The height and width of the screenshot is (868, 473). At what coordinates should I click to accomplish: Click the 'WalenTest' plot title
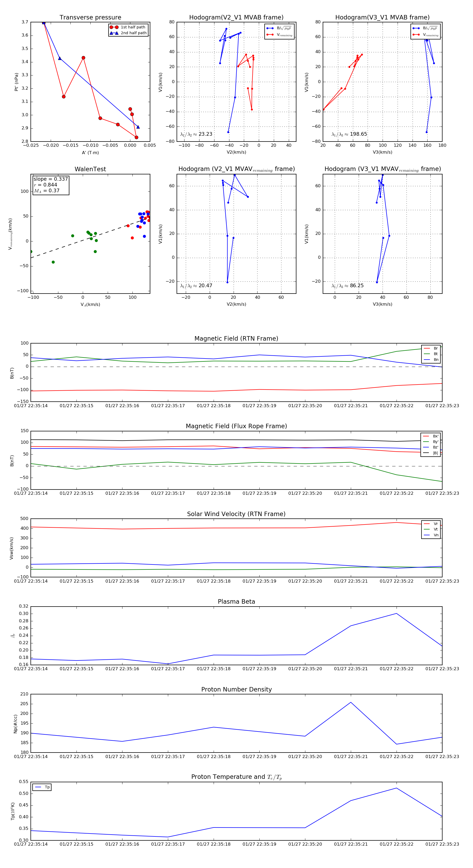point(90,169)
